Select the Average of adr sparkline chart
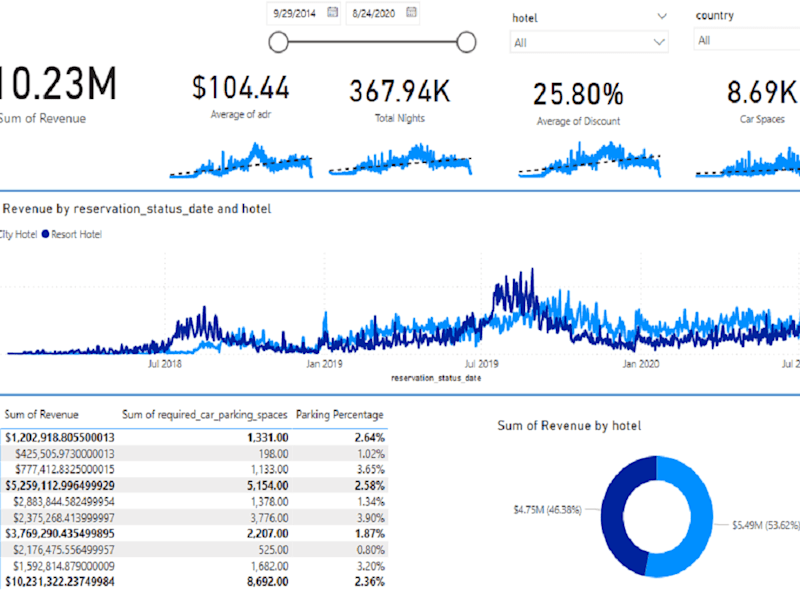Image resolution: width=800 pixels, height=600 pixels. click(x=241, y=160)
